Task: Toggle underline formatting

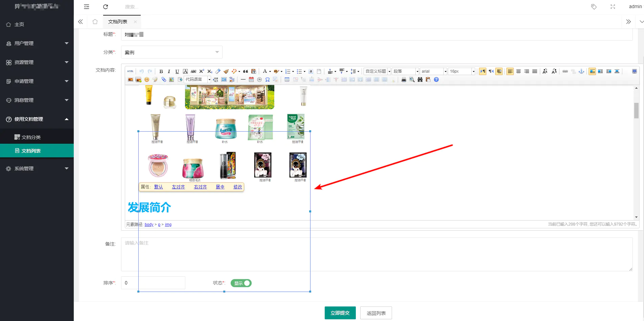Action: tap(177, 71)
